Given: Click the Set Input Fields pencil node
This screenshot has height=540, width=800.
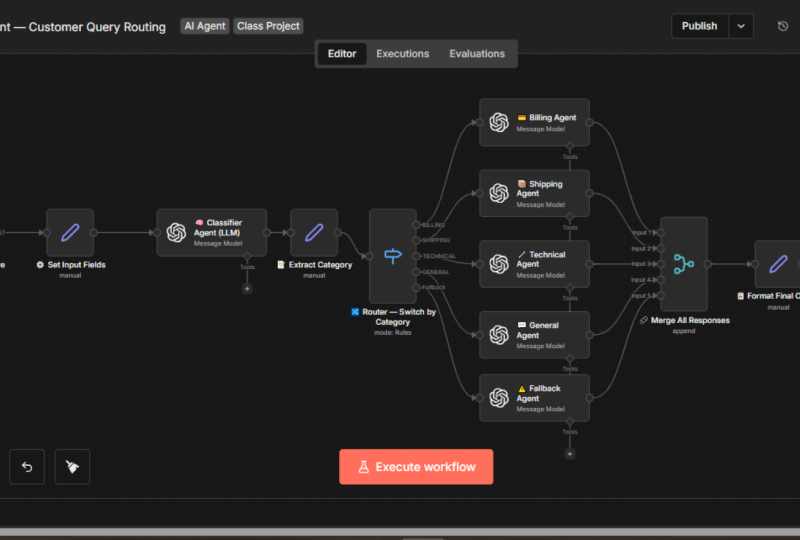Looking at the screenshot, I should click(x=70, y=232).
